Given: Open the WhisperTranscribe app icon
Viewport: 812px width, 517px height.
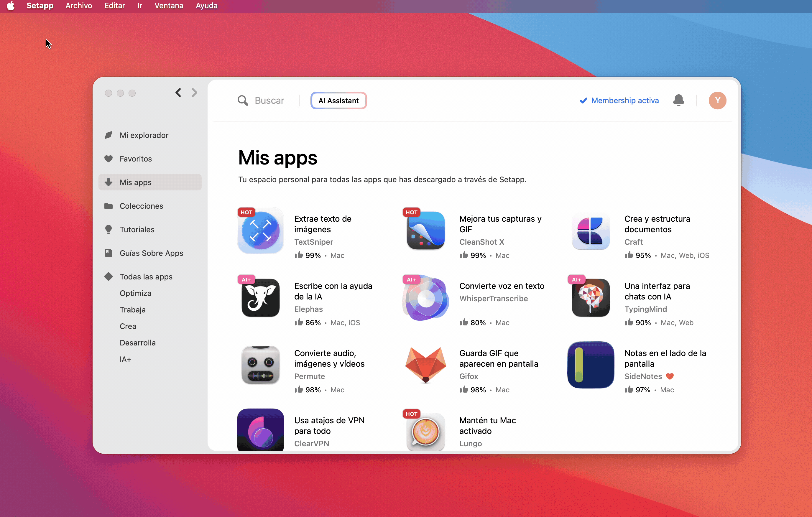Looking at the screenshot, I should pyautogui.click(x=425, y=298).
